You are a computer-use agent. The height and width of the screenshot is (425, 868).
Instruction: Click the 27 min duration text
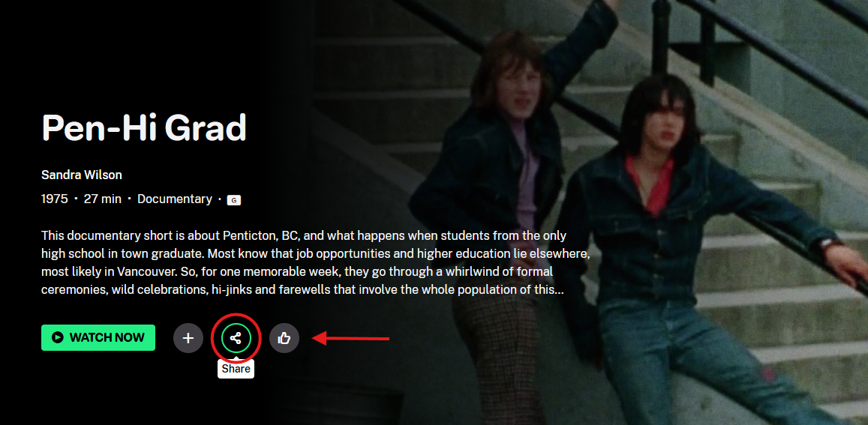pyautogui.click(x=103, y=199)
